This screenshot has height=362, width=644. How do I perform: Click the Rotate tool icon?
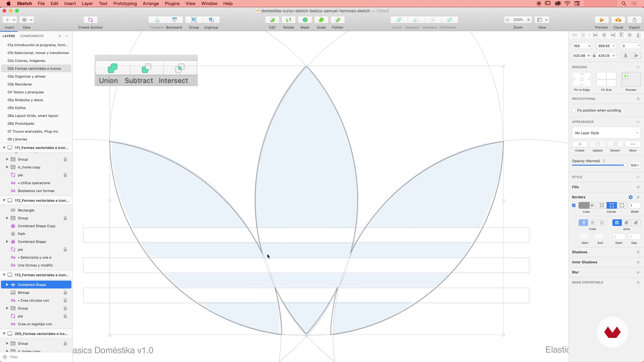pos(288,20)
